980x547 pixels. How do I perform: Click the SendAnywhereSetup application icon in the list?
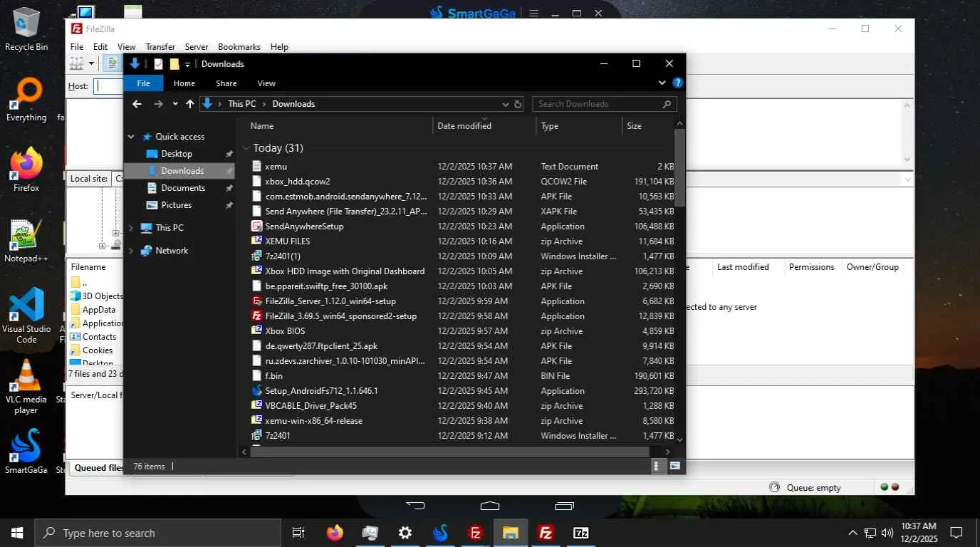click(x=257, y=226)
